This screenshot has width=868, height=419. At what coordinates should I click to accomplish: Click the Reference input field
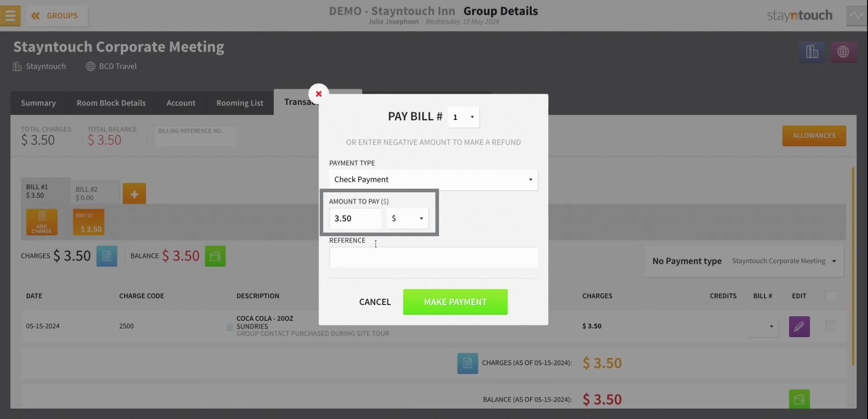tap(434, 257)
